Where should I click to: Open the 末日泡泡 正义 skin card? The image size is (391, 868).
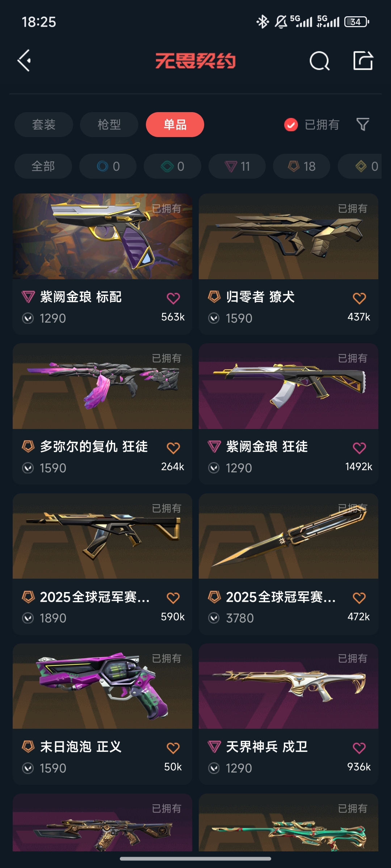pyautogui.click(x=102, y=714)
